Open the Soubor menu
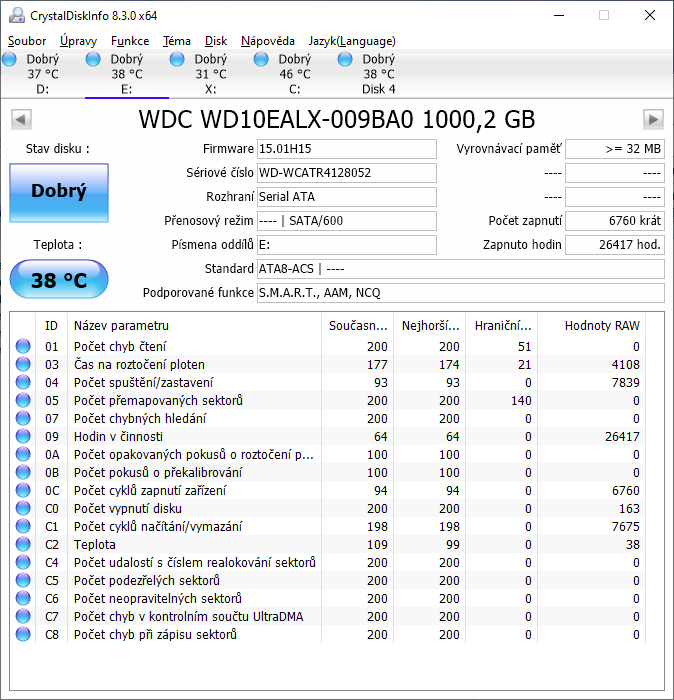Viewport: 674px width, 700px height. point(27,41)
